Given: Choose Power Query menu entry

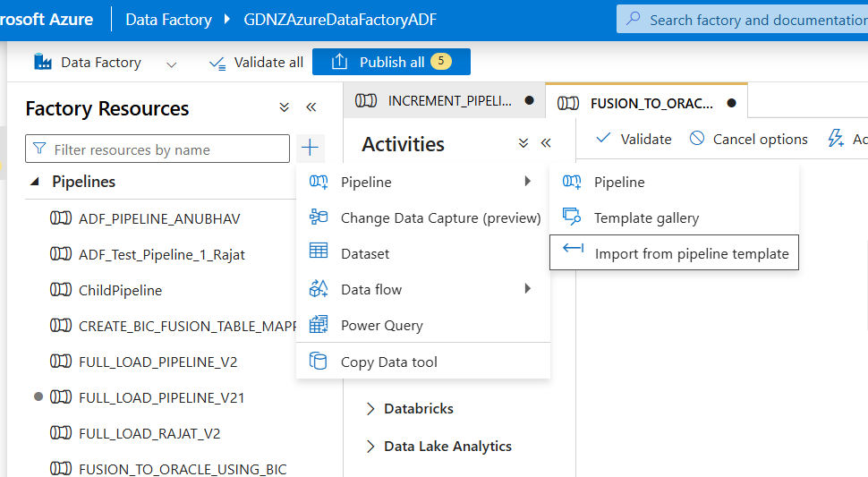Looking at the screenshot, I should (423, 325).
